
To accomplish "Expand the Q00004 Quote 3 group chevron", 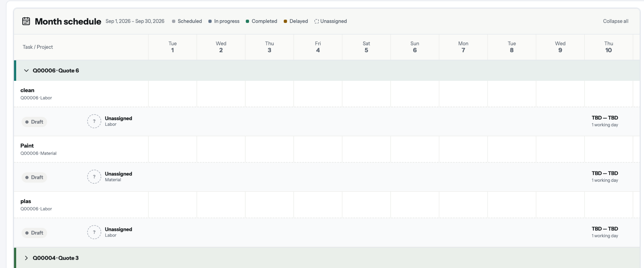I will (x=26, y=258).
